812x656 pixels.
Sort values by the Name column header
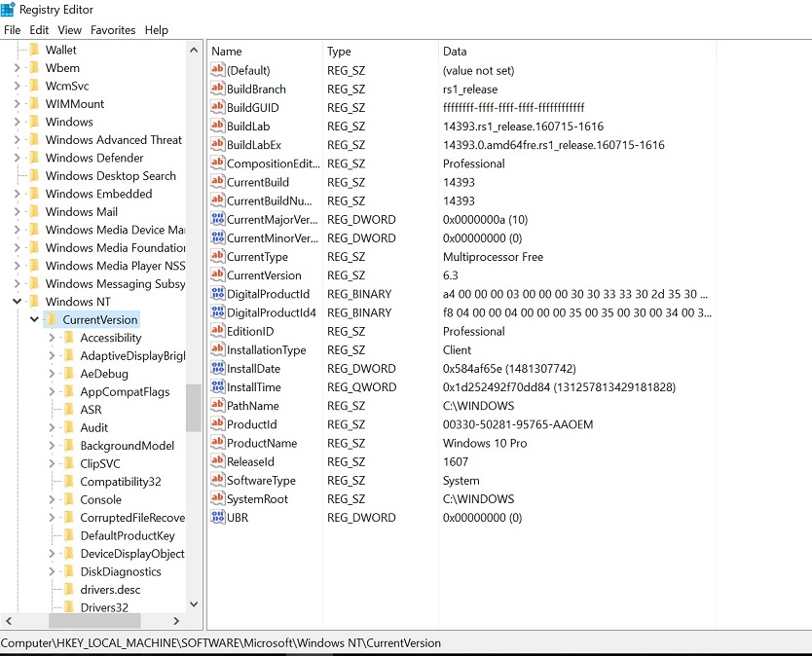click(x=265, y=52)
